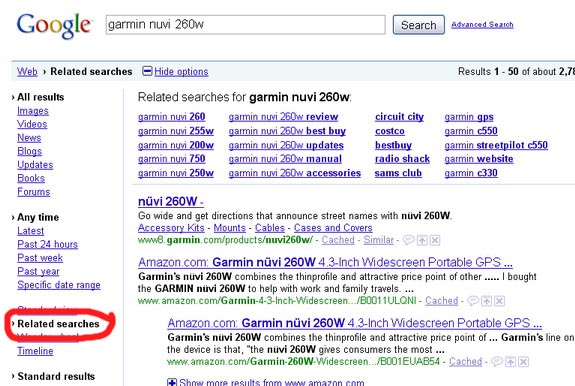Image resolution: width=575 pixels, height=386 pixels.
Task: Open garmin nuvi 260w updates search
Action: click(286, 145)
